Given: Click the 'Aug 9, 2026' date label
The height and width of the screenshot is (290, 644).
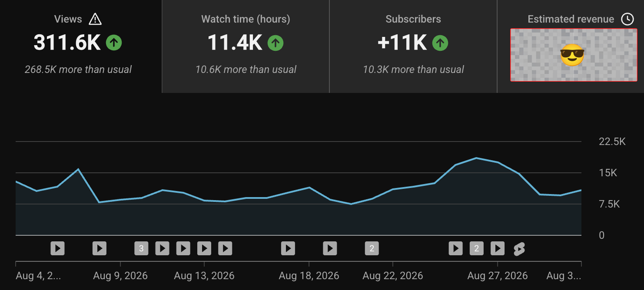Looking at the screenshot, I should click(x=120, y=276).
